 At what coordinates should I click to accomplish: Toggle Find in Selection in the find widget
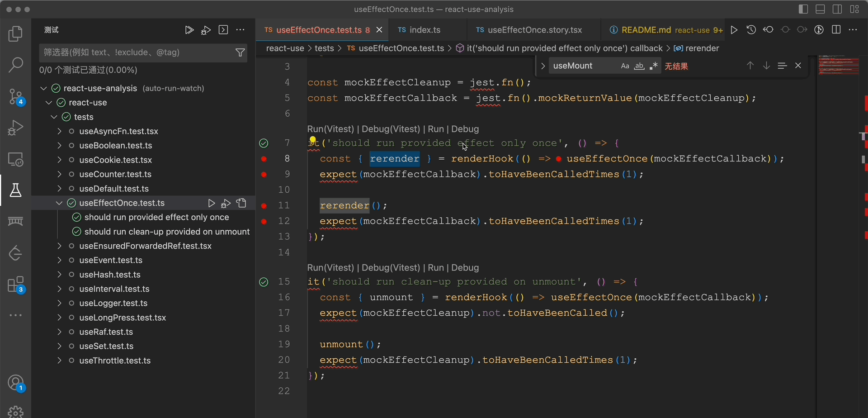[782, 66]
